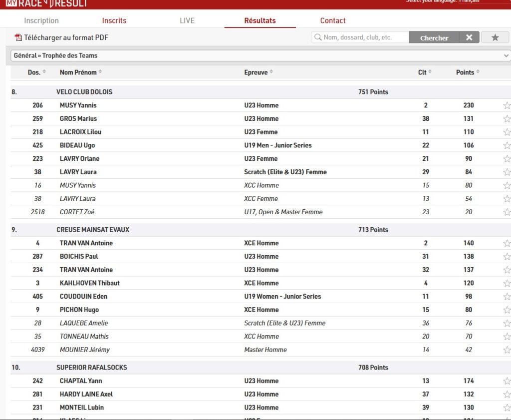
Task: Sort by Nom Prénom column arrows
Action: 100,72
